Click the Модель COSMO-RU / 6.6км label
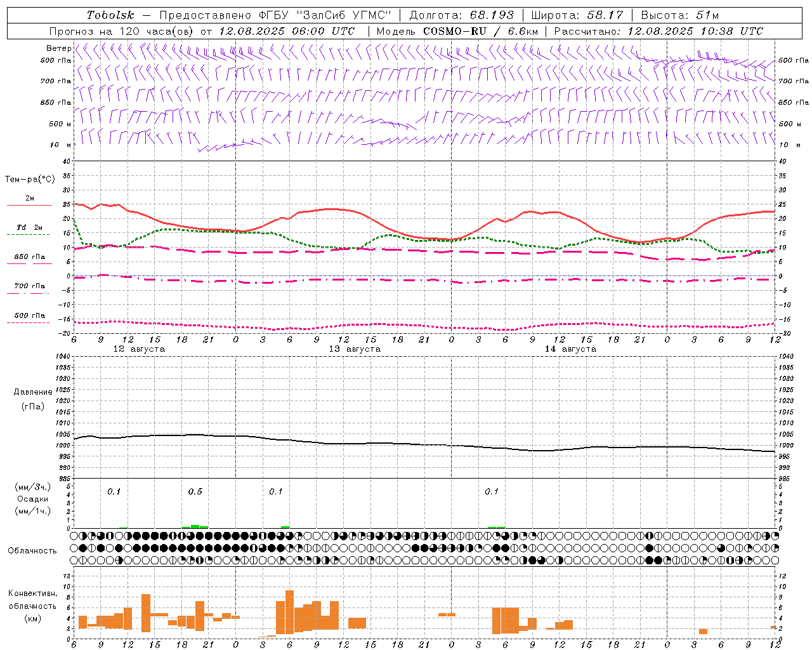The height and width of the screenshot is (650, 812). 457,31
